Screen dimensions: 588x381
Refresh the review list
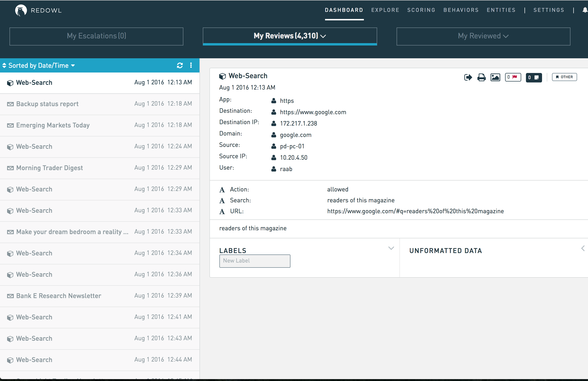pyautogui.click(x=180, y=65)
